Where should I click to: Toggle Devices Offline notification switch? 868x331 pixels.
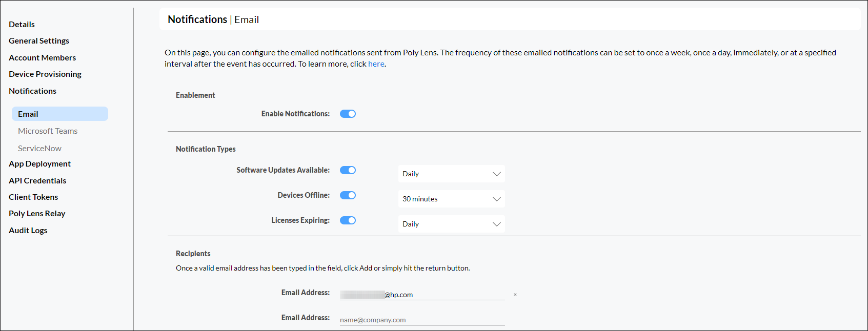click(348, 195)
